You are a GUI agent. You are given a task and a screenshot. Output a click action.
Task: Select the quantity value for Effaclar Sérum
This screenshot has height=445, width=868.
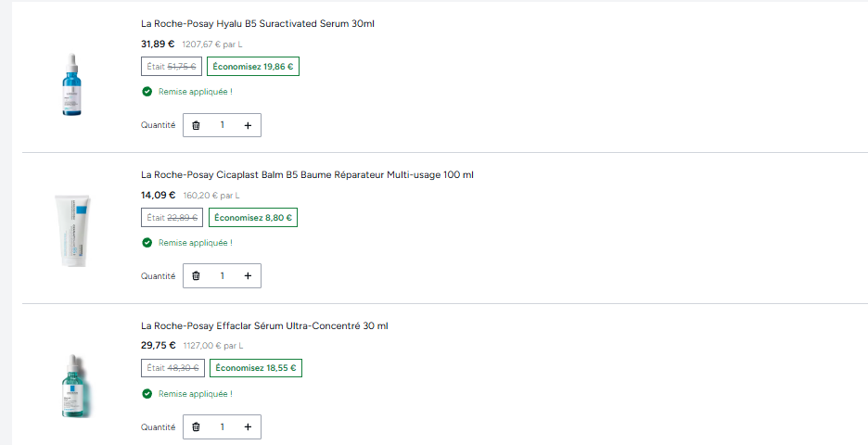[x=222, y=426]
